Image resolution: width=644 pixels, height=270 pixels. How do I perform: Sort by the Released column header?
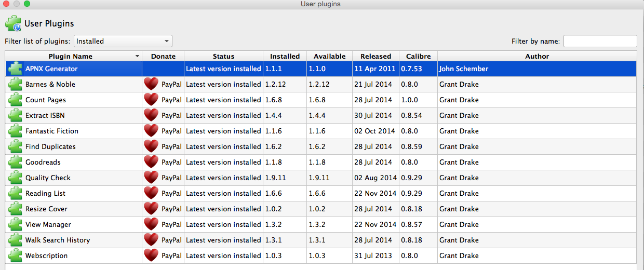pyautogui.click(x=375, y=56)
